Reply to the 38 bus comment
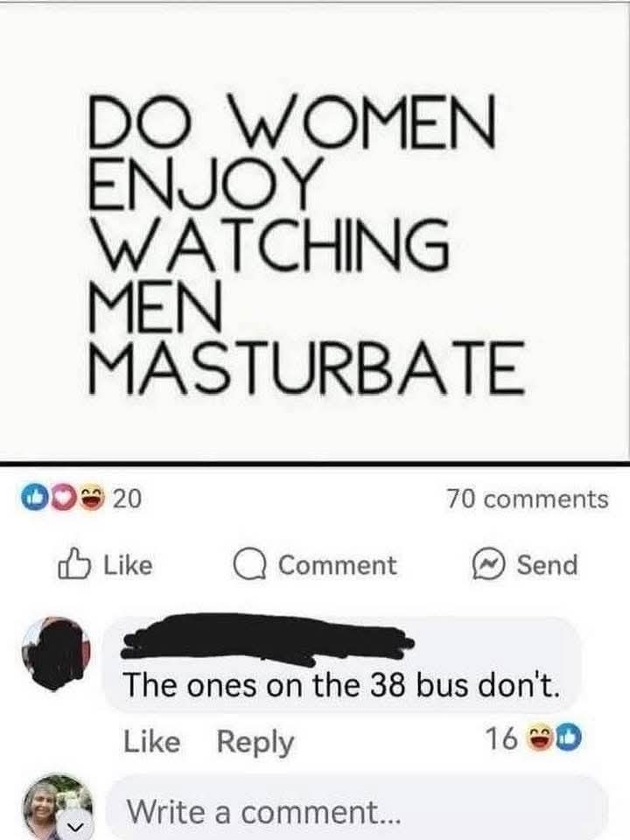 (255, 743)
